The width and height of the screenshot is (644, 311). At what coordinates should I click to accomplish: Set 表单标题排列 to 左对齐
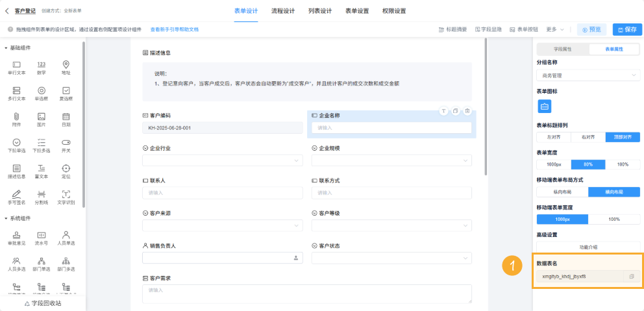pyautogui.click(x=554, y=137)
